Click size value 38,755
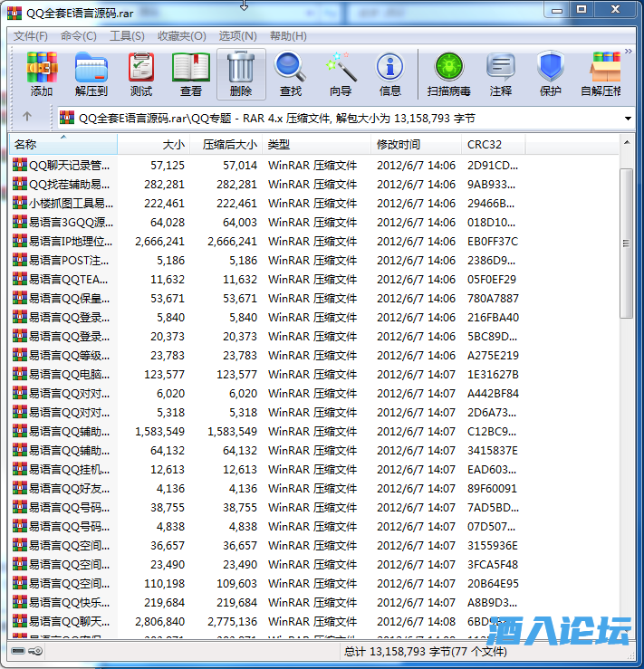 (168, 508)
